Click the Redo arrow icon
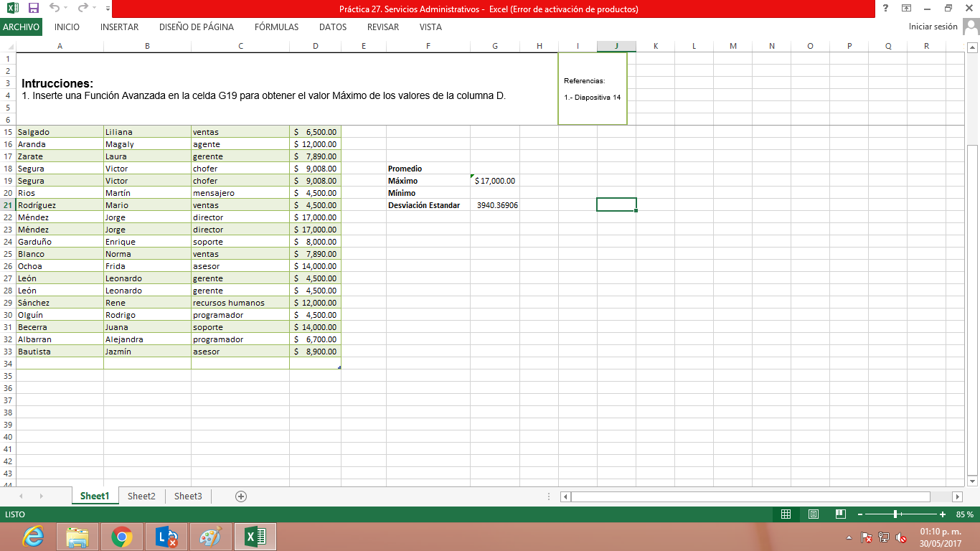Viewport: 980px width, 551px height. coord(82,9)
